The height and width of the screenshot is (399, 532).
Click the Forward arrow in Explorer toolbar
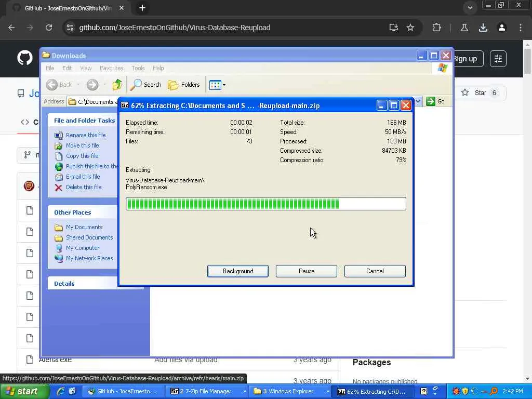point(92,85)
